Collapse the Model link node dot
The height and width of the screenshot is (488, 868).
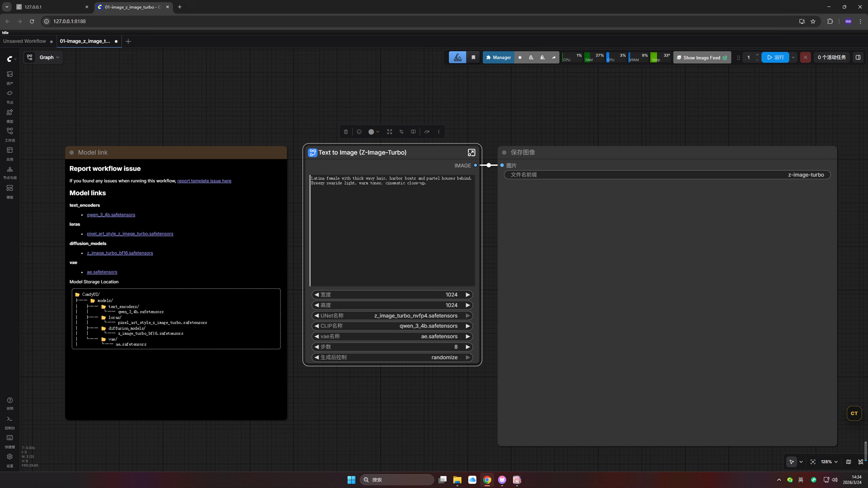pos(72,152)
